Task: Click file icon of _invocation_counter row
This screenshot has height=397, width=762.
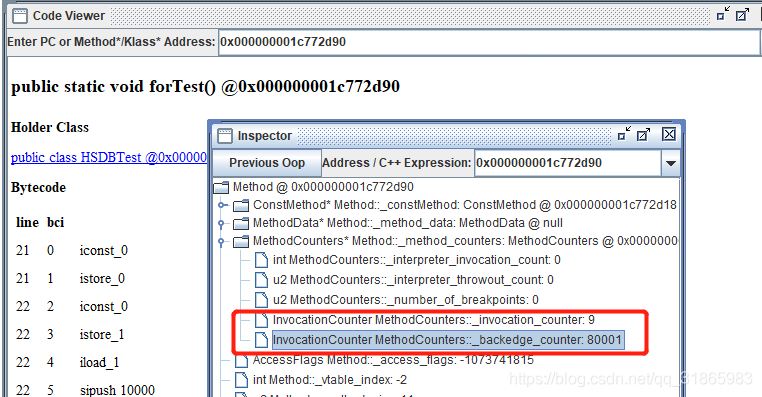Action: pos(261,320)
